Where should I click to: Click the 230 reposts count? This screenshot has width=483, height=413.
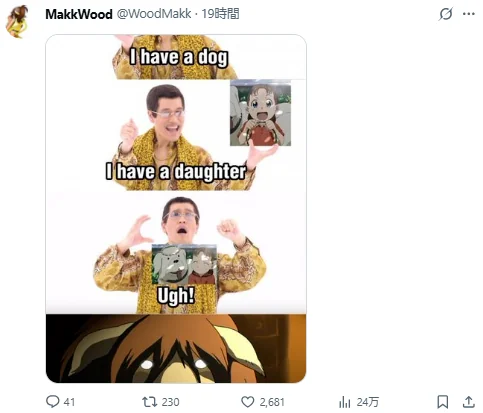(x=170, y=402)
